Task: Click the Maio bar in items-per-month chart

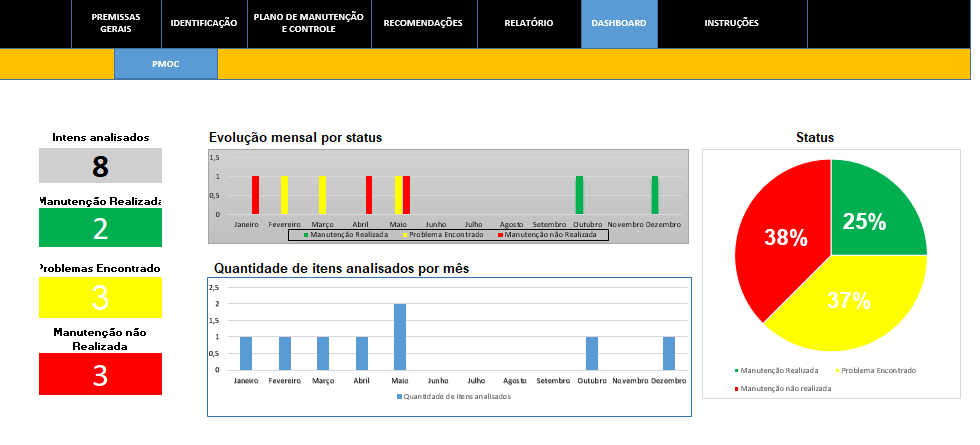Action: [400, 337]
